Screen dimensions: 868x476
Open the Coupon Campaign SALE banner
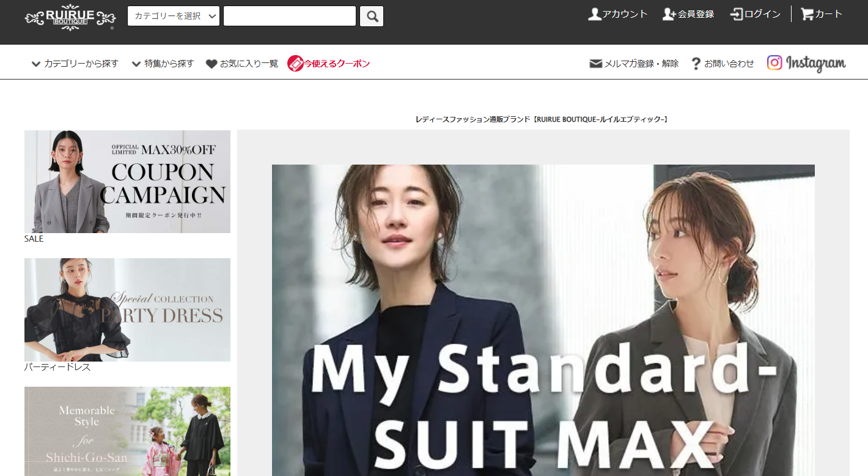pyautogui.click(x=127, y=182)
